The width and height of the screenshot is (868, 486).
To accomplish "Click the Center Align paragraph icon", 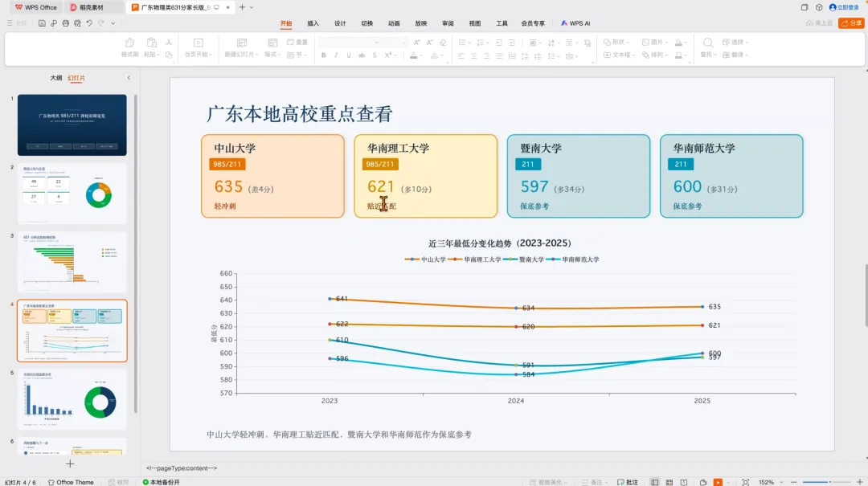I will click(474, 56).
